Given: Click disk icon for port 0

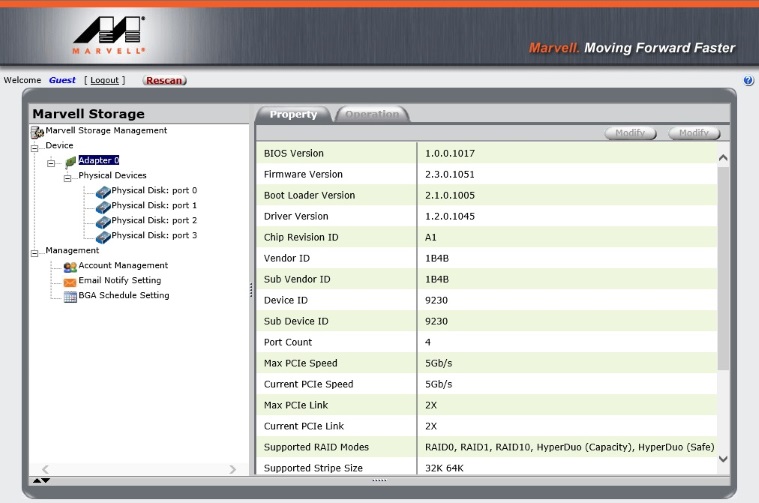Looking at the screenshot, I should pos(103,192).
